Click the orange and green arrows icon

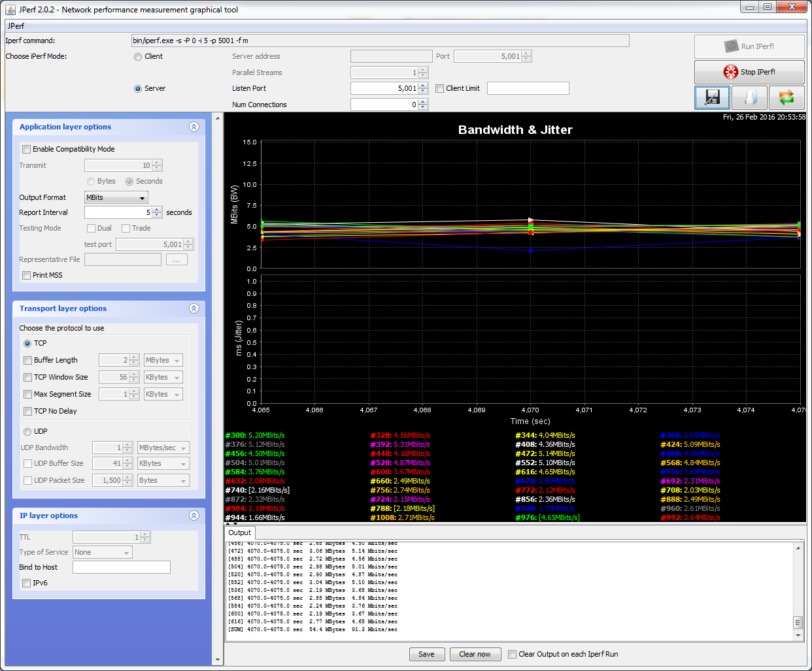[786, 97]
